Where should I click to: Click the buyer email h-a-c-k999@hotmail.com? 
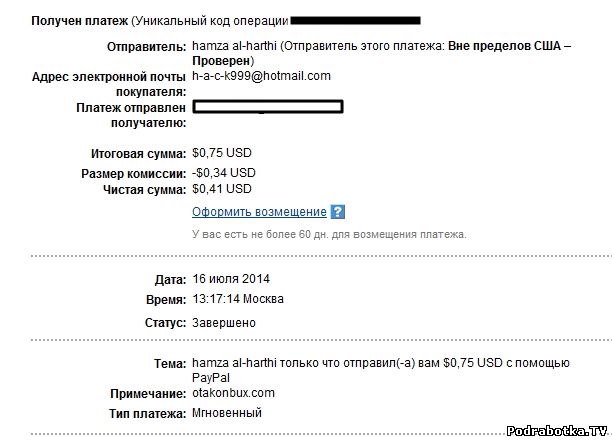(261, 76)
